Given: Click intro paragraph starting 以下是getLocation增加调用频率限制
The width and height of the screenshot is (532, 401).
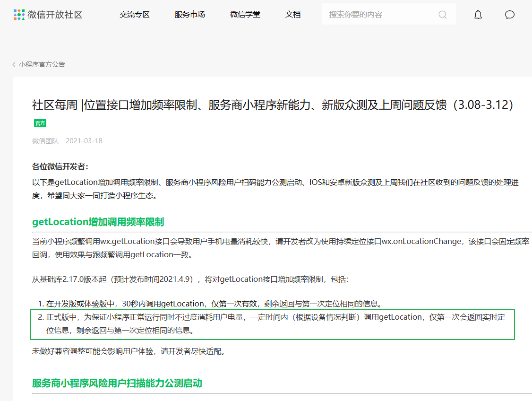Looking at the screenshot, I should pyautogui.click(x=275, y=189).
